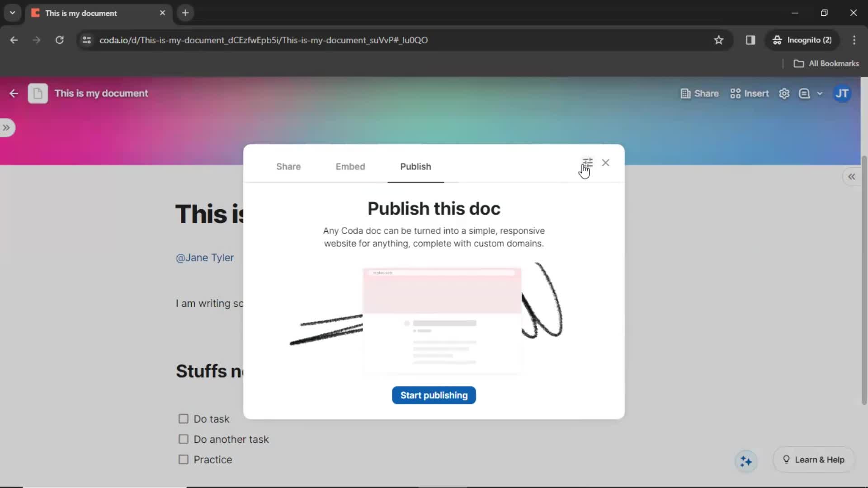This screenshot has width=868, height=488.
Task: Switch to the Embed tab
Action: 350,166
